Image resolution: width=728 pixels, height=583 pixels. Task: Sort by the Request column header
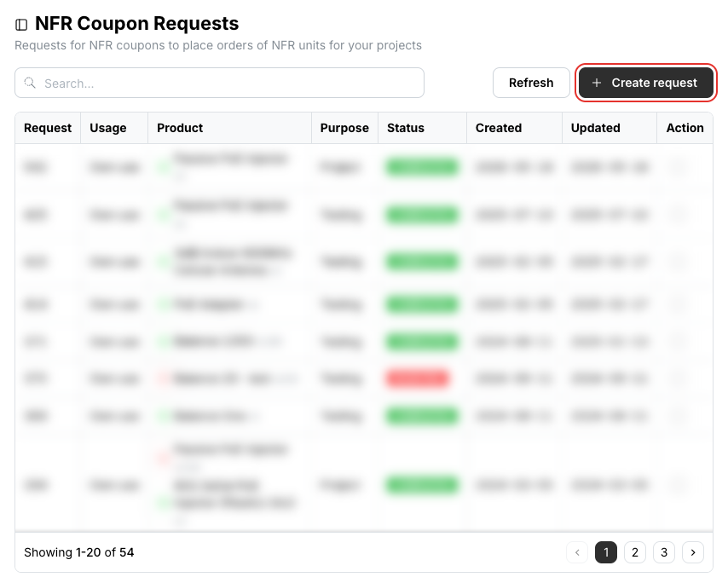[x=48, y=128]
